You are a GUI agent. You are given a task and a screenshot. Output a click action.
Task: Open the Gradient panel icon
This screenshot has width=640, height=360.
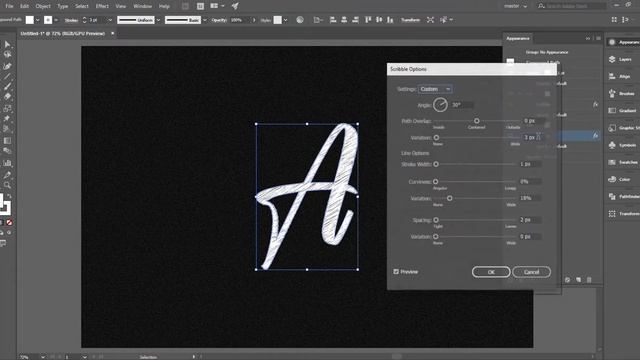[612, 111]
